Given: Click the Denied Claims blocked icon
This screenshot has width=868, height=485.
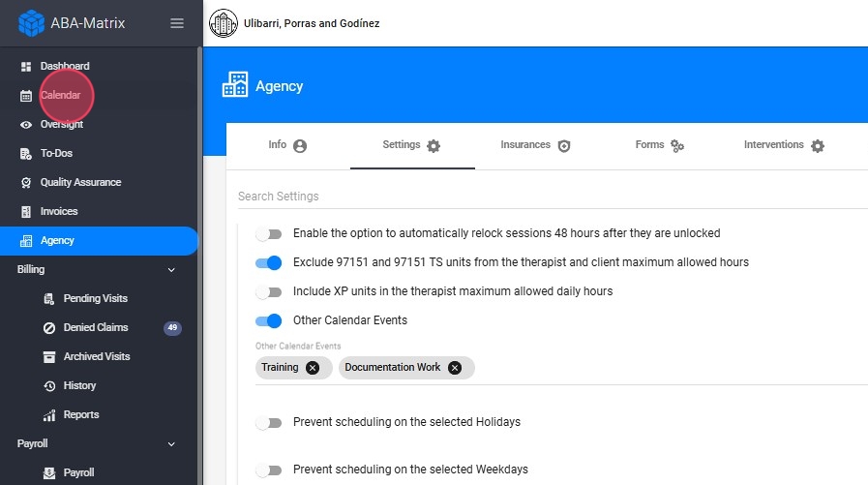Looking at the screenshot, I should pyautogui.click(x=49, y=328).
